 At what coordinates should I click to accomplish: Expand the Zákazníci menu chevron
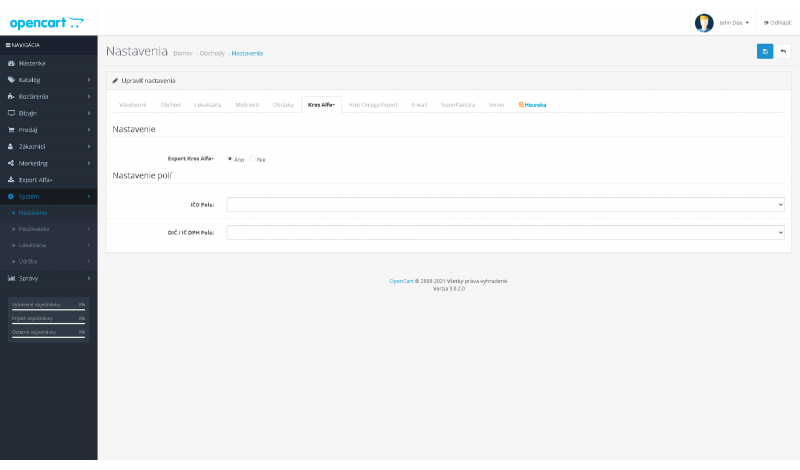(89, 146)
